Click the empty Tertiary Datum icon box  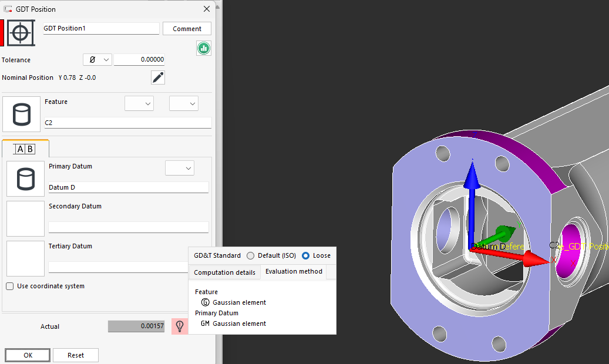(25, 259)
